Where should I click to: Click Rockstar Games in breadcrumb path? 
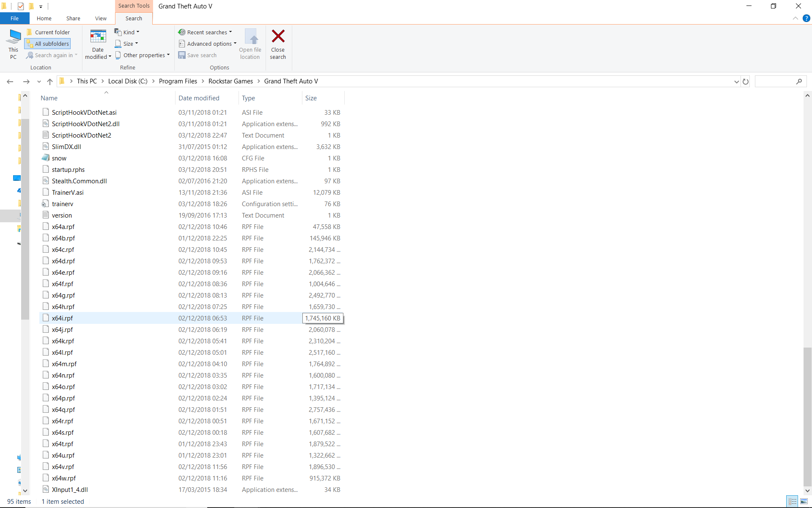pos(230,81)
